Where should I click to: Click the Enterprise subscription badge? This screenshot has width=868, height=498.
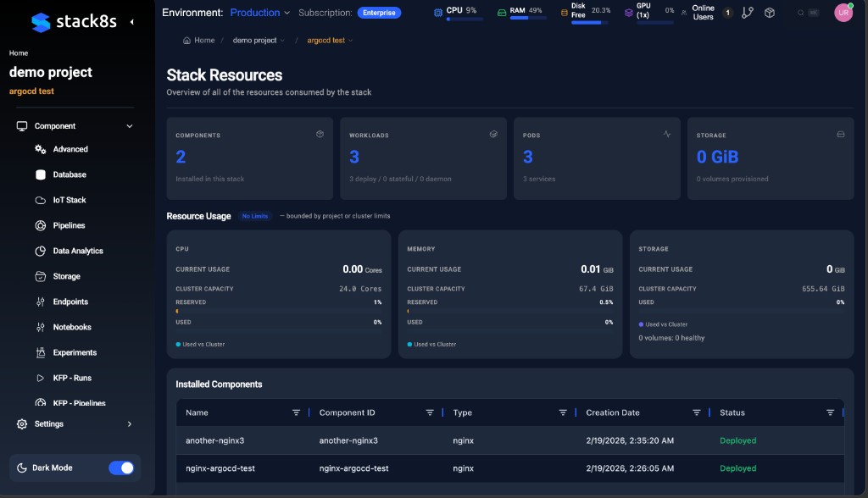(379, 12)
